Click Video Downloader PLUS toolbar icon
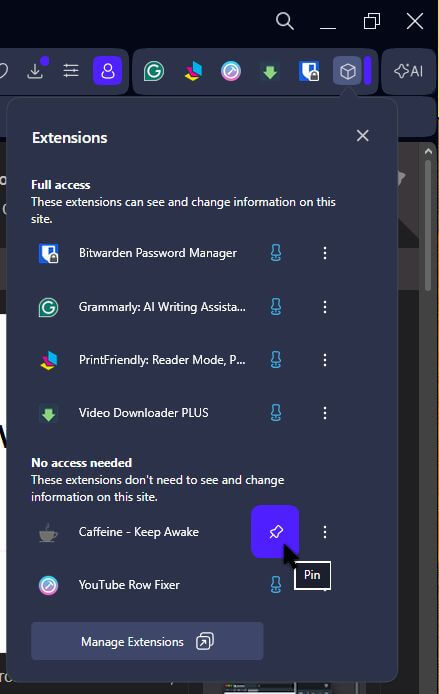Viewport: 439px width, 694px height. [270, 72]
